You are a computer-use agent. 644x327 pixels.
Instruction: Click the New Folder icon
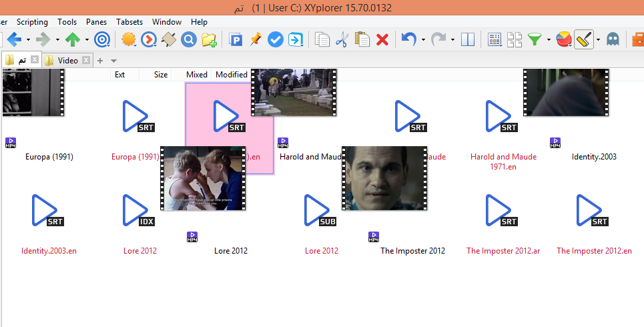pos(210,39)
